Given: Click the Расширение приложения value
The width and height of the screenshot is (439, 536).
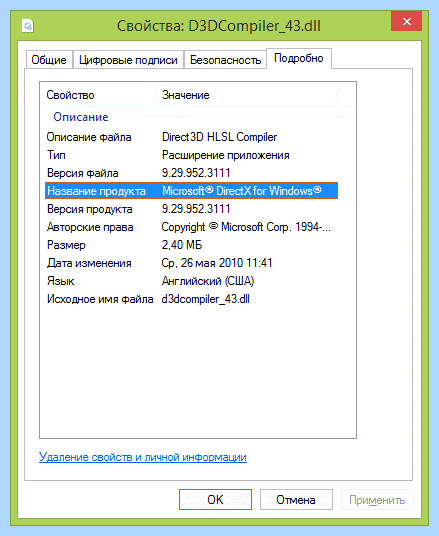Looking at the screenshot, I should 226,155.
